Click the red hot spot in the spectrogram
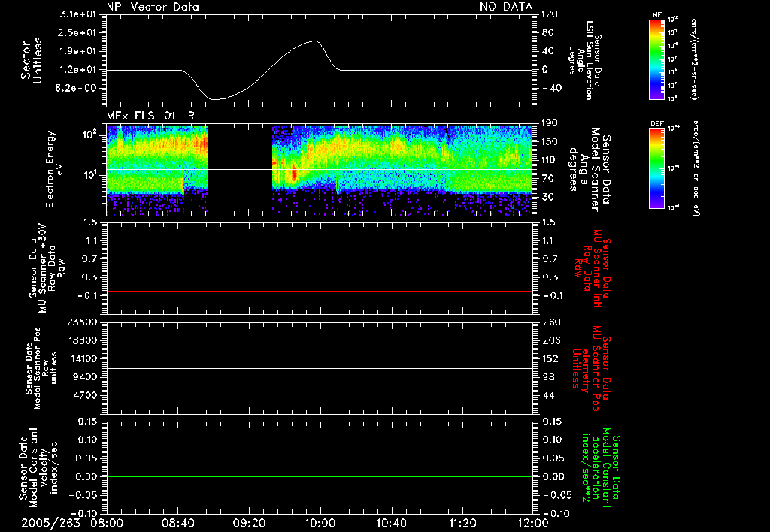 coord(294,174)
